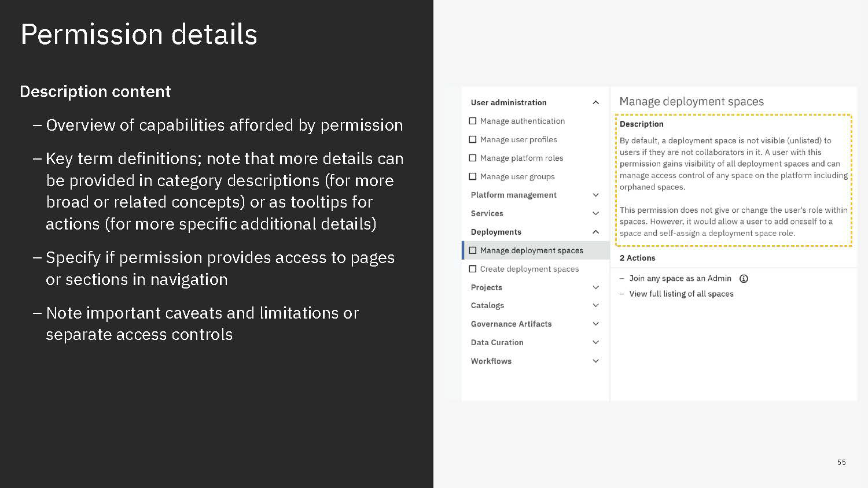
Task: Expand the Services section chevron
Action: point(595,213)
